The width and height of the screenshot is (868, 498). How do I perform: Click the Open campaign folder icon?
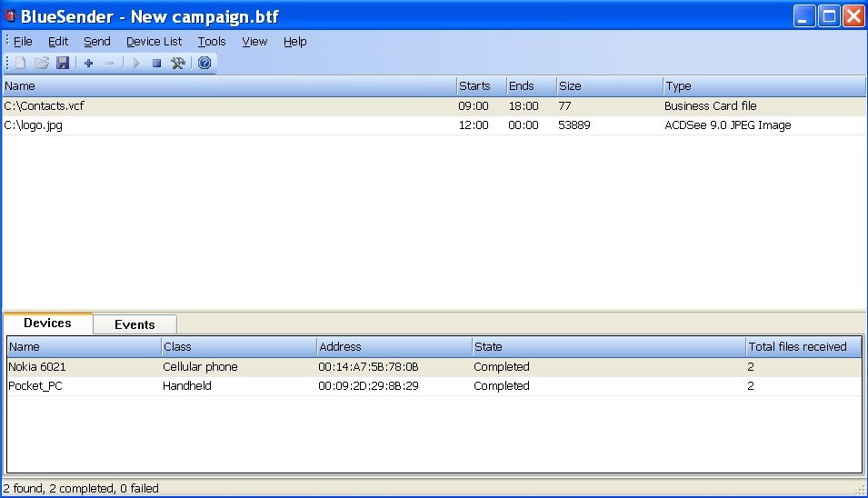(x=42, y=64)
